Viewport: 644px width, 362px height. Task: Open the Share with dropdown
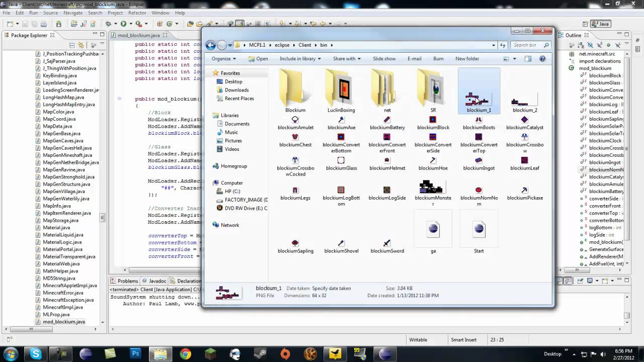click(x=347, y=59)
